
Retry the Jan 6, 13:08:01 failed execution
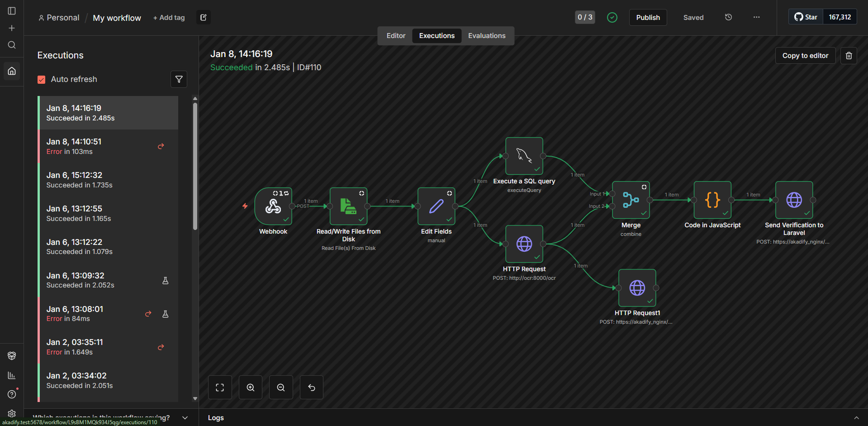148,314
